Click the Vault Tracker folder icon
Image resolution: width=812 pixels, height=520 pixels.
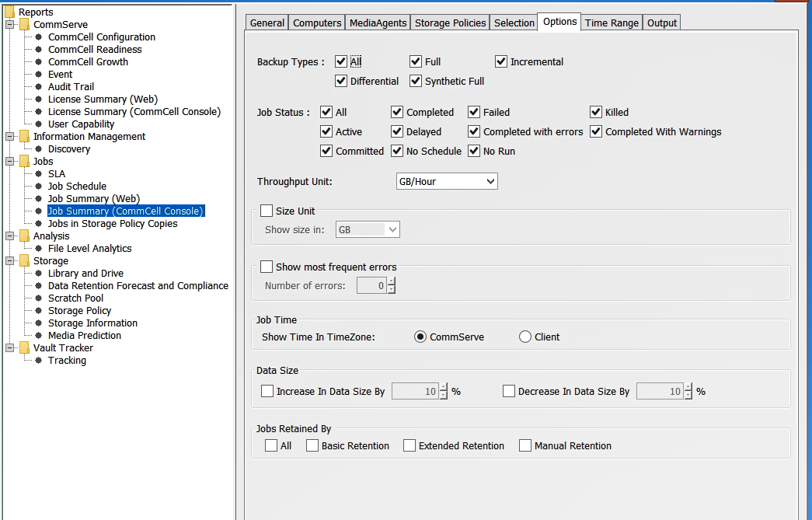(x=24, y=347)
